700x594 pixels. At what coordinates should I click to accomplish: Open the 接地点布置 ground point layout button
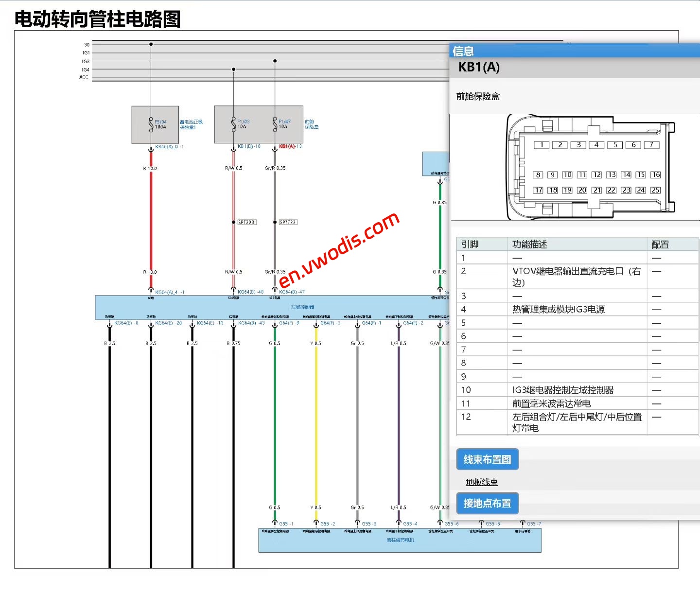487,504
